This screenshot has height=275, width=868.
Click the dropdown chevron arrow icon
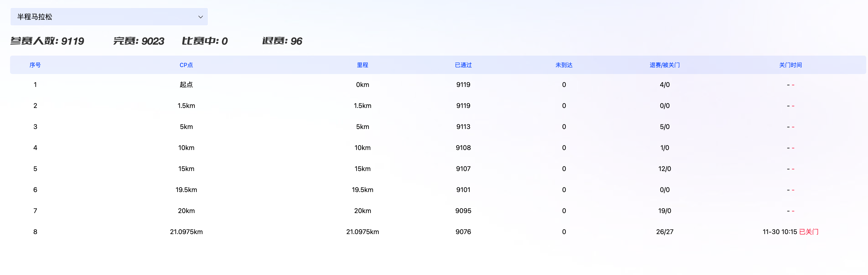200,17
